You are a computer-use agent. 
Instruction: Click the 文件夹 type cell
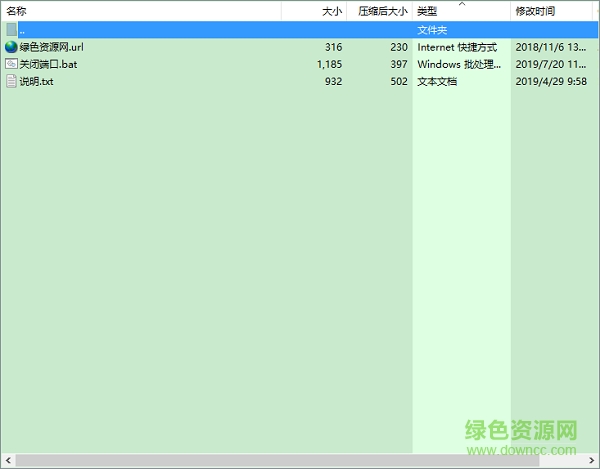click(432, 30)
